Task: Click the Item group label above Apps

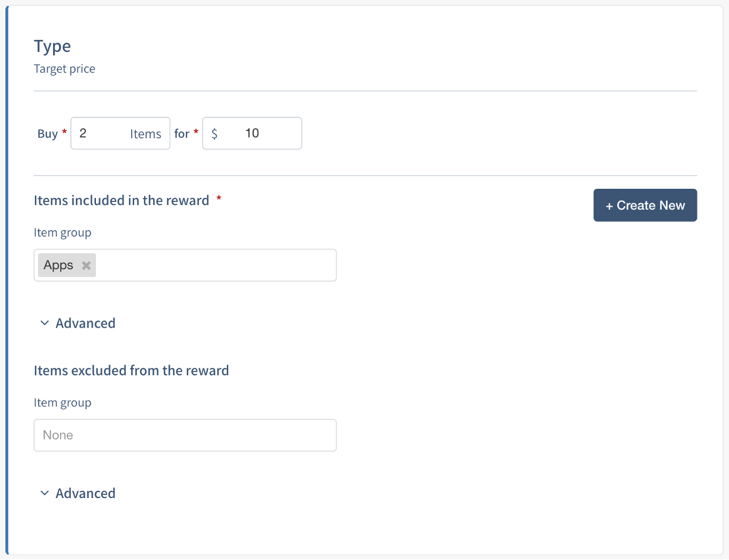Action: point(63,232)
